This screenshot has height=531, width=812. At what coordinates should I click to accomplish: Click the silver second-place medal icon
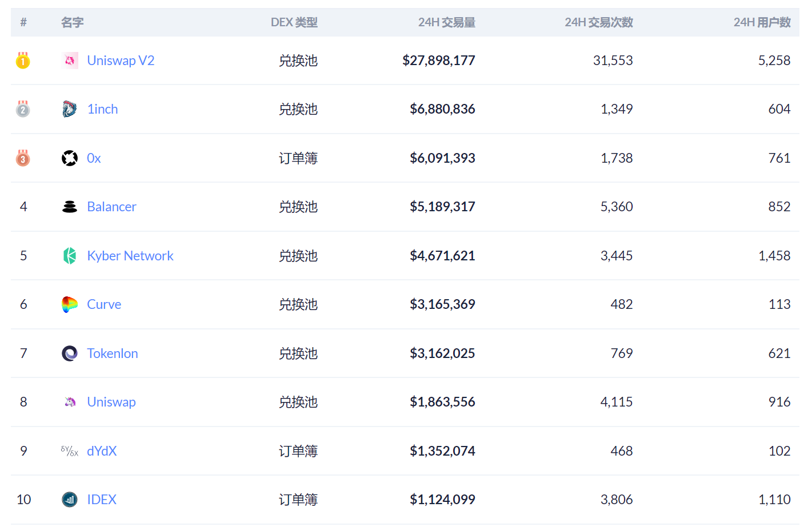(23, 109)
